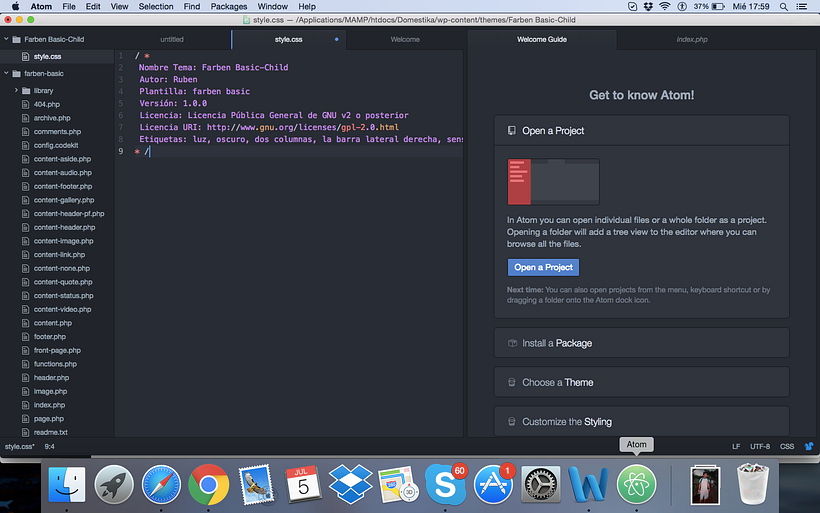Screen dimensions: 820x513
Task: Click the squirrel update icon in status bar
Action: (x=809, y=446)
